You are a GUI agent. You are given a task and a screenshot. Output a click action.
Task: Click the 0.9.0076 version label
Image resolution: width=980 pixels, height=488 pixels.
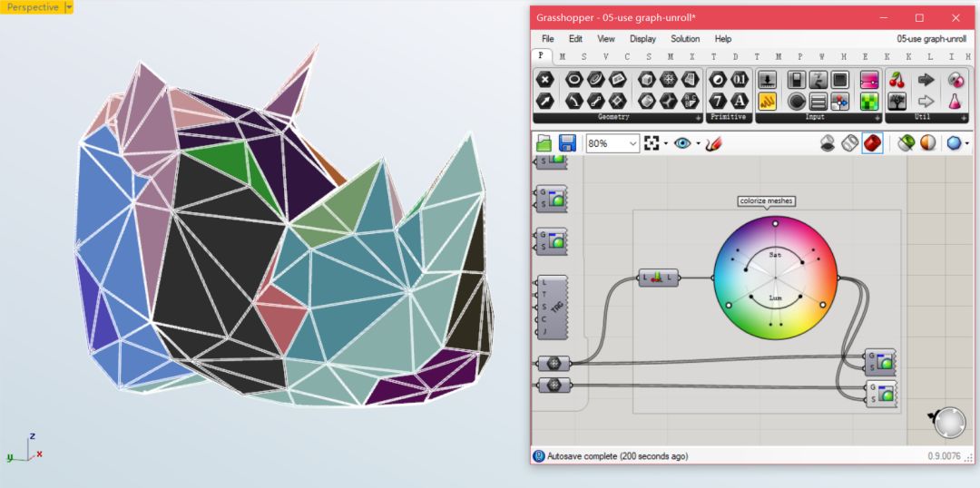(x=945, y=456)
